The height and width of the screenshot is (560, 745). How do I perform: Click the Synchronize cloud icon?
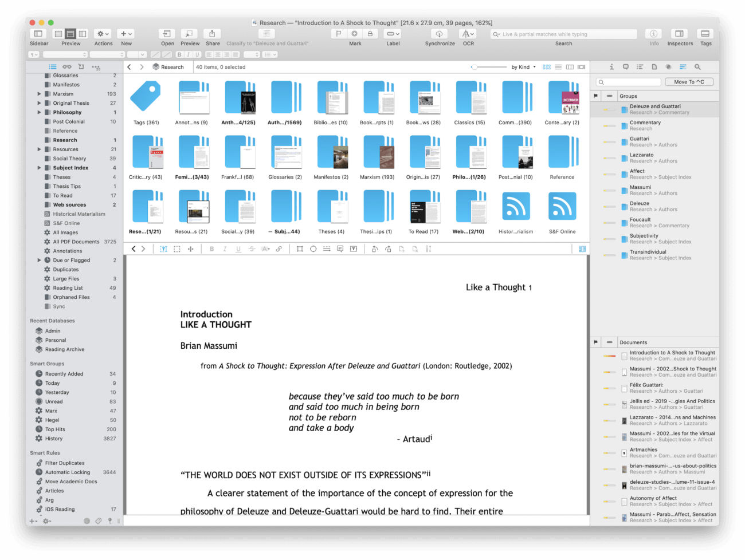point(439,34)
